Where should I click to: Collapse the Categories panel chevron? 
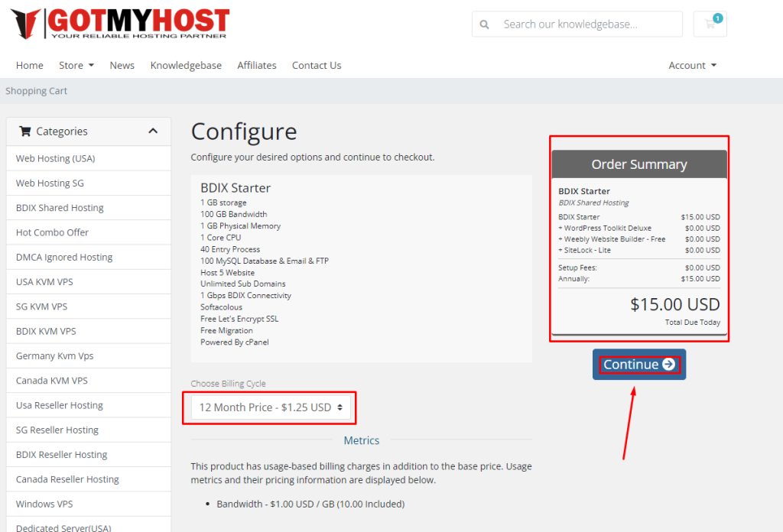click(153, 131)
